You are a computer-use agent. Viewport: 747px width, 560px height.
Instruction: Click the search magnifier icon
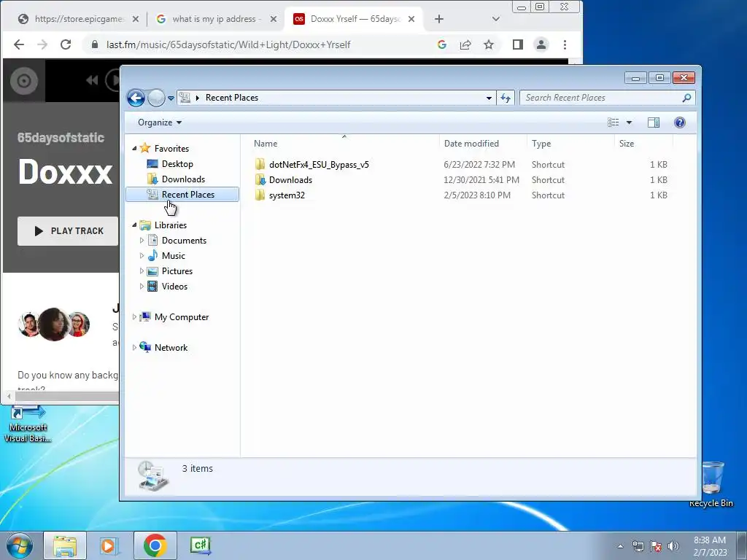pyautogui.click(x=686, y=98)
